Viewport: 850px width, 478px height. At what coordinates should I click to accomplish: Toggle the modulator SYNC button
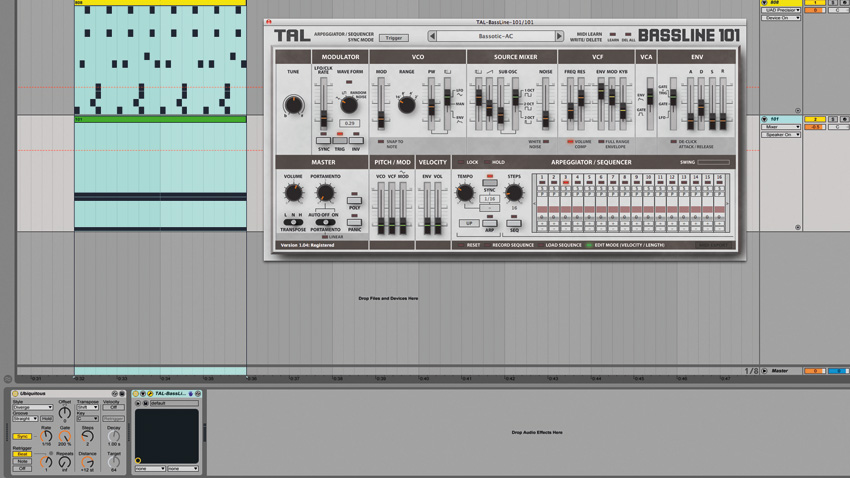pyautogui.click(x=324, y=140)
